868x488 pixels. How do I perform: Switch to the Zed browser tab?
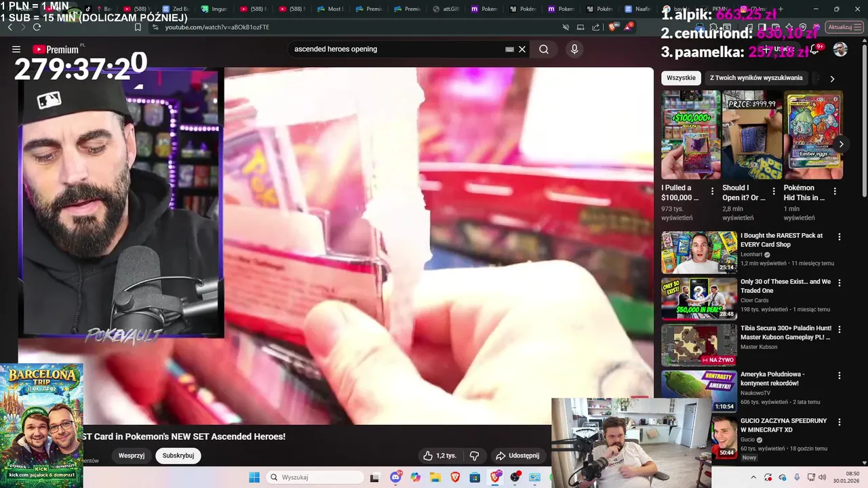coord(176,9)
